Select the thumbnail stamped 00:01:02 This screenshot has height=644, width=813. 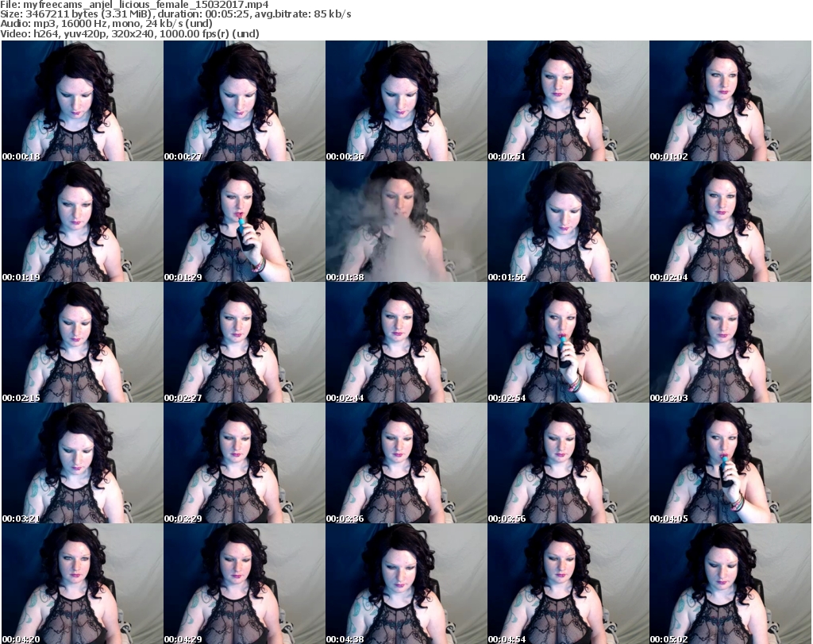click(730, 101)
